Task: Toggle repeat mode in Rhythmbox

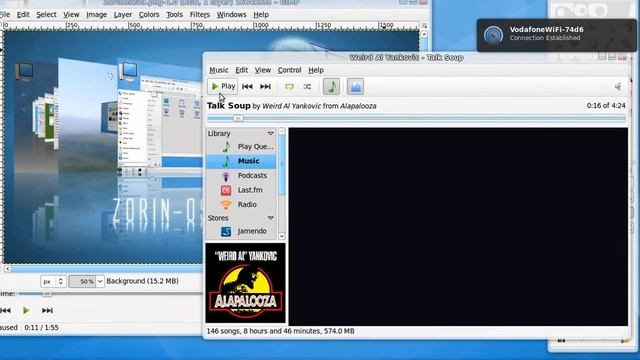Action: [289, 87]
